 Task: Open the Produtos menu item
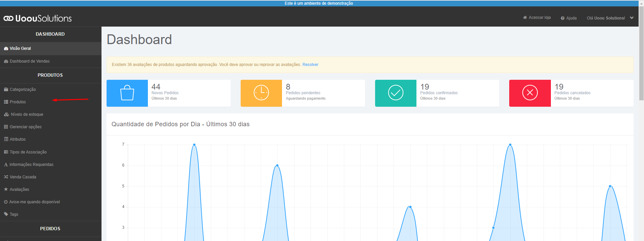(50, 102)
